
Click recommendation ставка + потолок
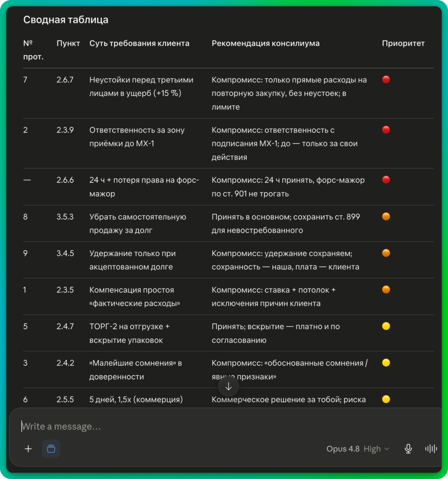(x=274, y=297)
